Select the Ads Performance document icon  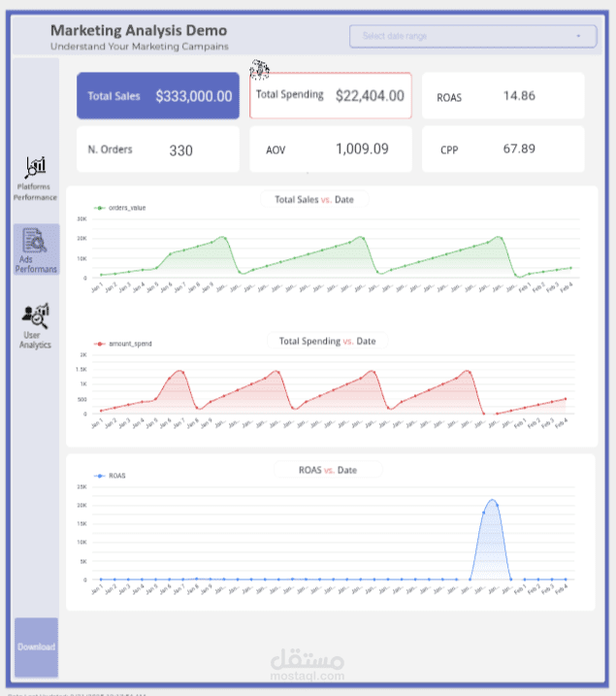click(35, 240)
